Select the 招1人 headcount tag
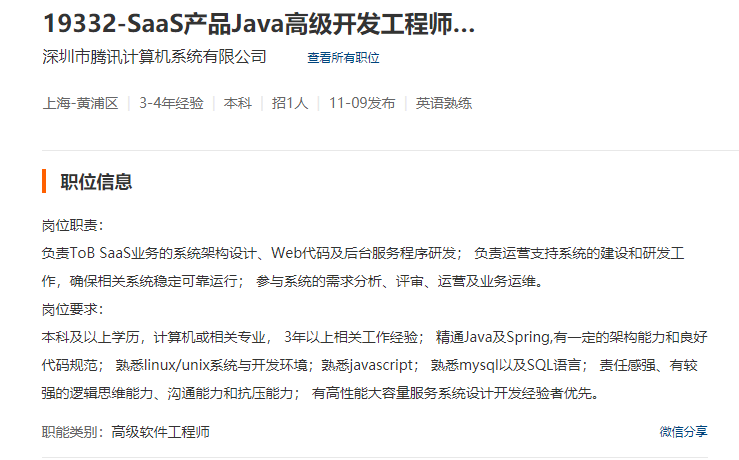The image size is (739, 460). click(290, 103)
